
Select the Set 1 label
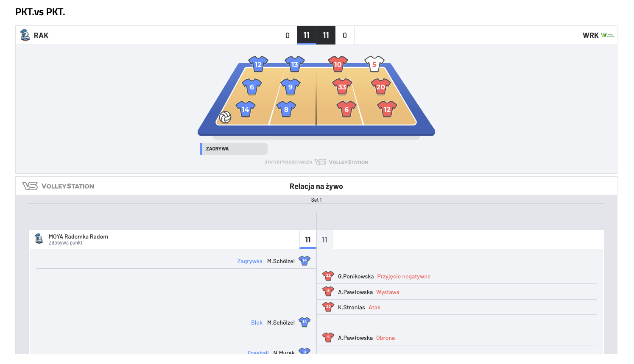click(316, 200)
